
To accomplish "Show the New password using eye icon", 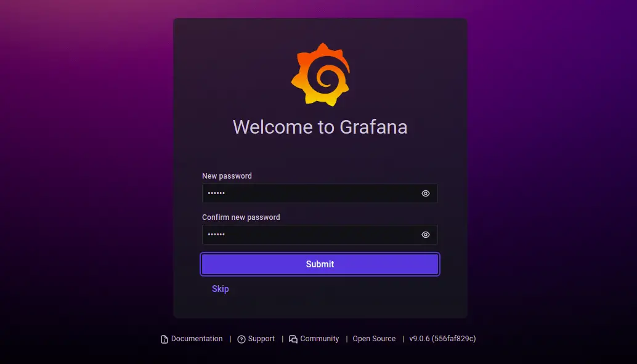I will tap(425, 193).
